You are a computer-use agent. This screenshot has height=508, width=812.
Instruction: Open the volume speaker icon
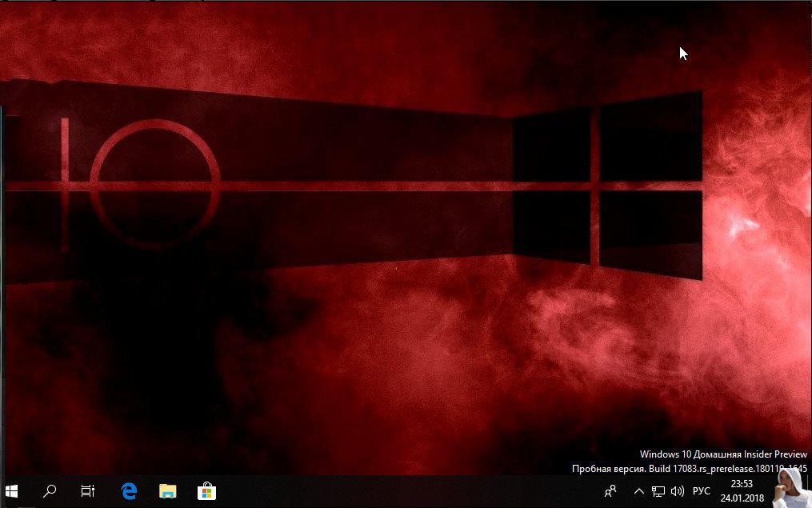coord(678,491)
